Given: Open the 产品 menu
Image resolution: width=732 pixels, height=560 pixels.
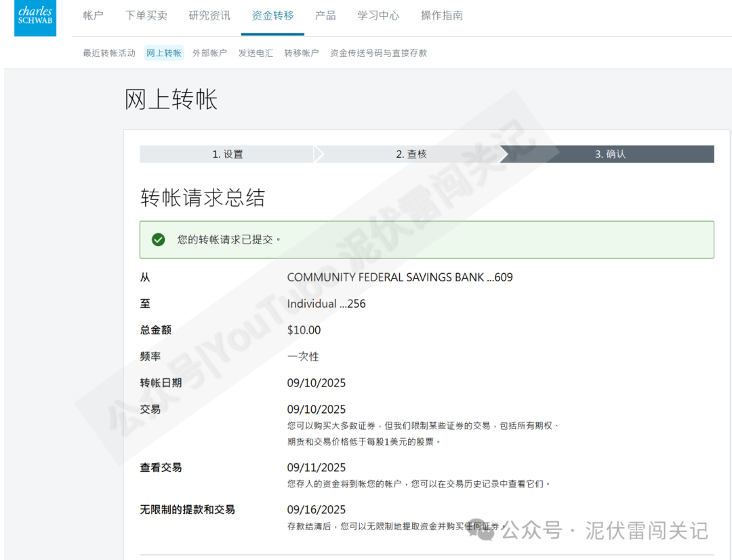Looking at the screenshot, I should click(325, 15).
